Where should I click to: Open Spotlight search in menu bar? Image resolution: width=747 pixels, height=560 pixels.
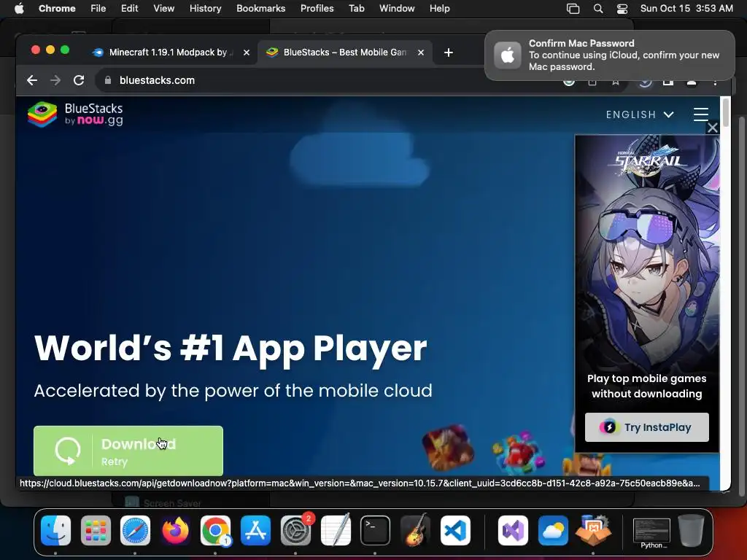pyautogui.click(x=598, y=9)
